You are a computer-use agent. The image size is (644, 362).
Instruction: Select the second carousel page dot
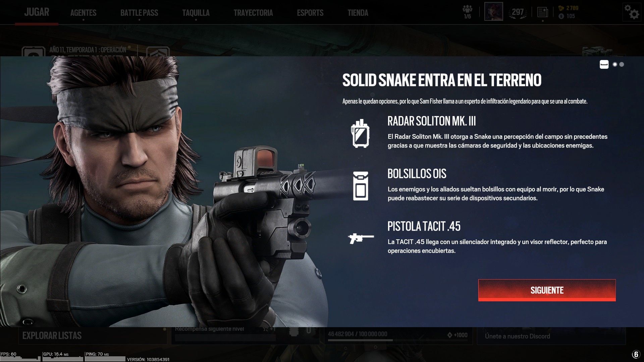pos(615,64)
